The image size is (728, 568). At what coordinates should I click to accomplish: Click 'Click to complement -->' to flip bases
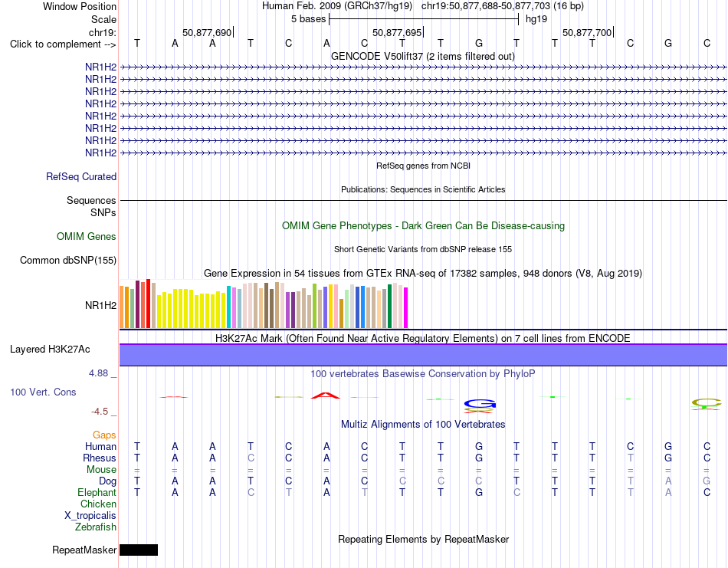[63, 44]
